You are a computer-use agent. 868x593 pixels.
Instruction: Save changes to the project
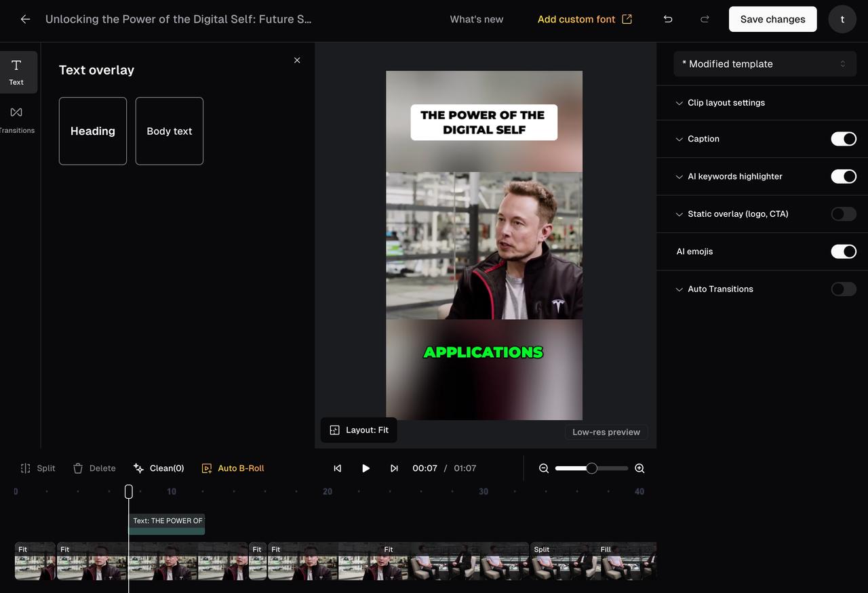coord(773,19)
